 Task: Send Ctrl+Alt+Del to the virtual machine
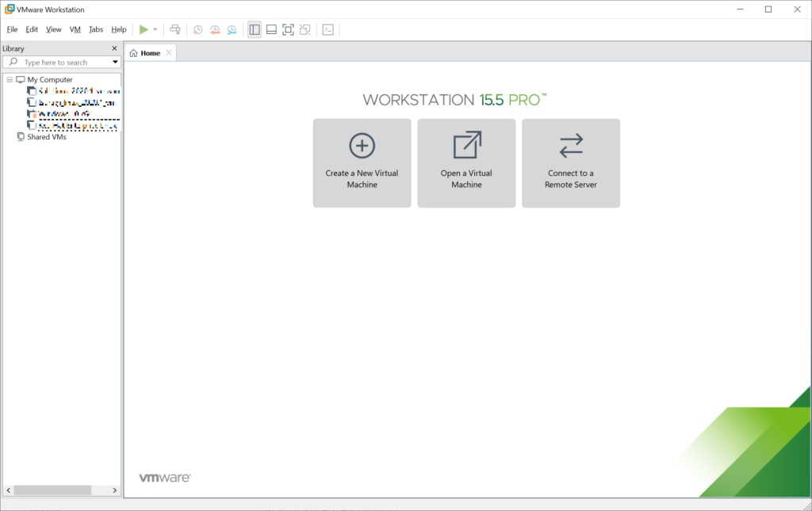(x=175, y=29)
